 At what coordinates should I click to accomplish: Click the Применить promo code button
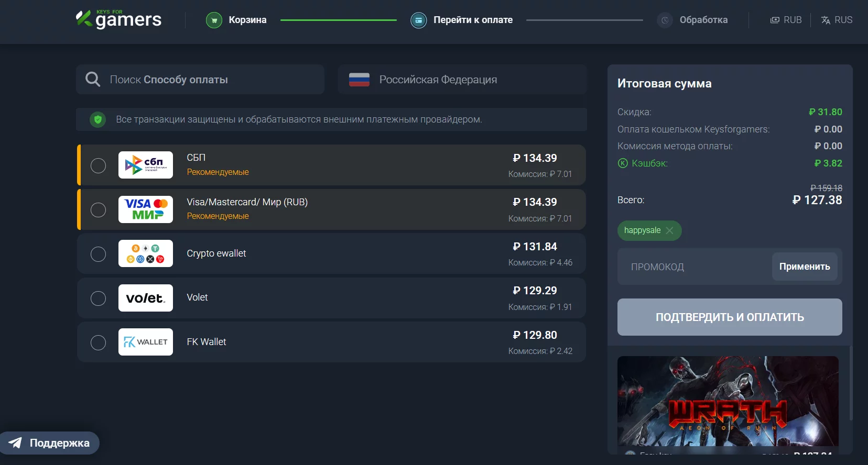pos(804,267)
